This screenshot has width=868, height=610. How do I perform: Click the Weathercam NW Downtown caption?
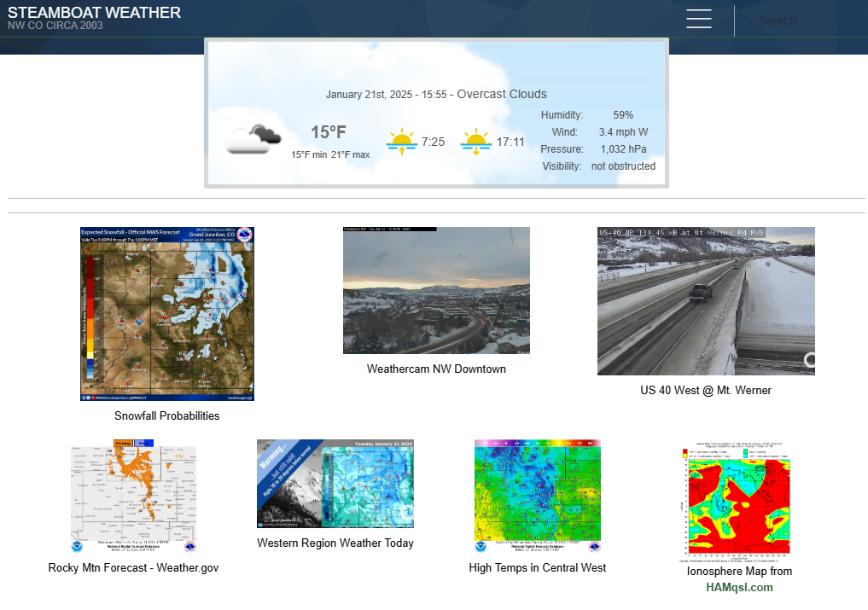436,369
